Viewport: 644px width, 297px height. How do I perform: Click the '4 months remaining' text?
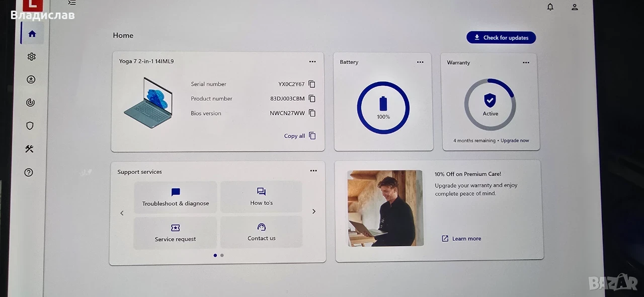pyautogui.click(x=474, y=141)
